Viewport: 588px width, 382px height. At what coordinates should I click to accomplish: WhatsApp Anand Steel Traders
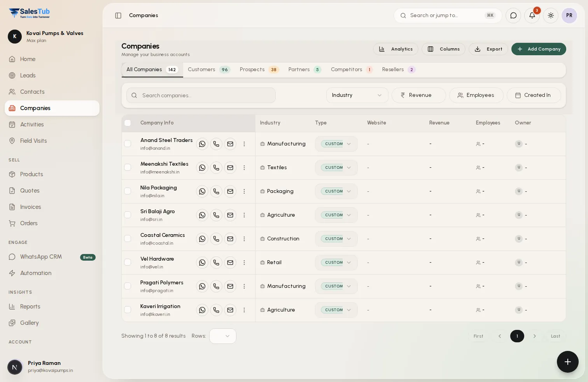tap(202, 144)
